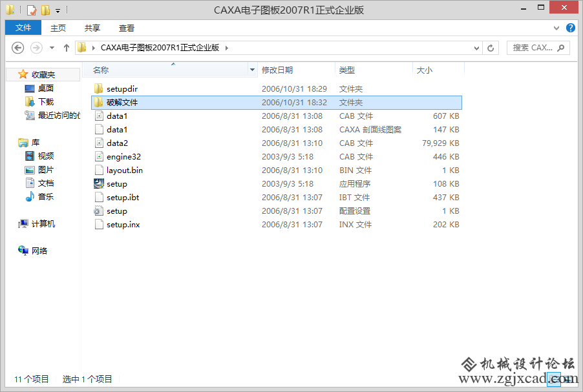
Task: Click the 应用程序 type cell
Action: (355, 184)
